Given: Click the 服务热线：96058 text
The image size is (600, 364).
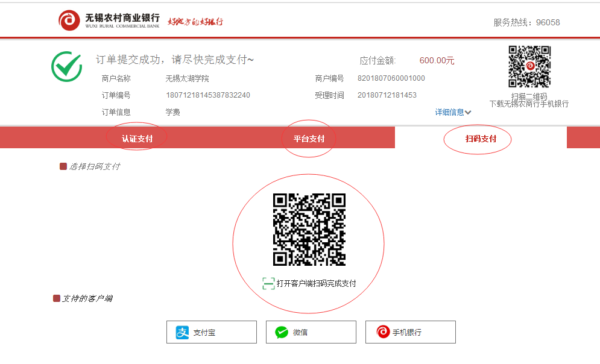Looking at the screenshot, I should 526,22.
